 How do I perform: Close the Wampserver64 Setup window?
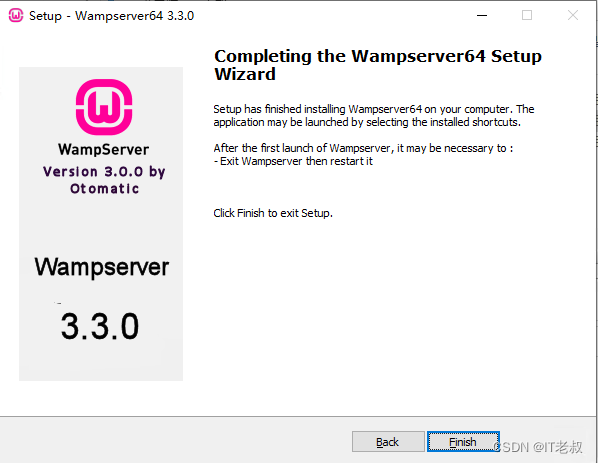tap(572, 16)
